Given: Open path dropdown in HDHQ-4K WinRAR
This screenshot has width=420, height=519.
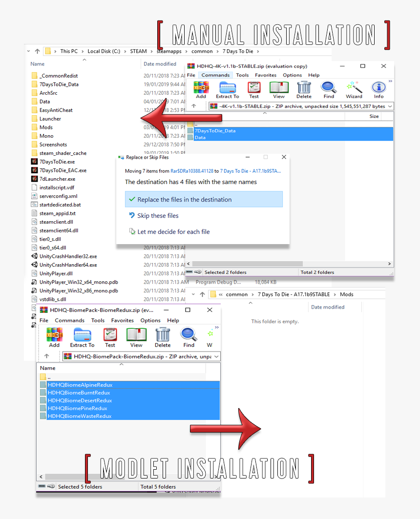Looking at the screenshot, I should pos(390,106).
